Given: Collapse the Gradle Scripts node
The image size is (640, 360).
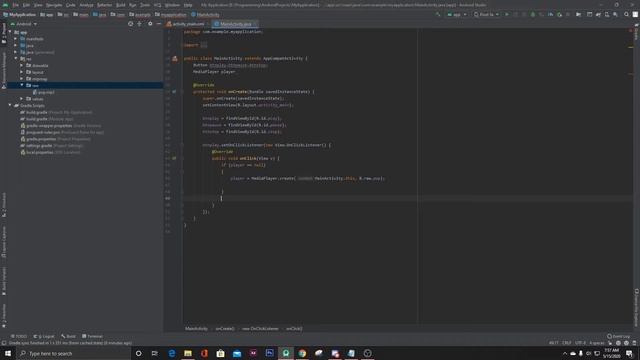Looking at the screenshot, I should coord(10,105).
